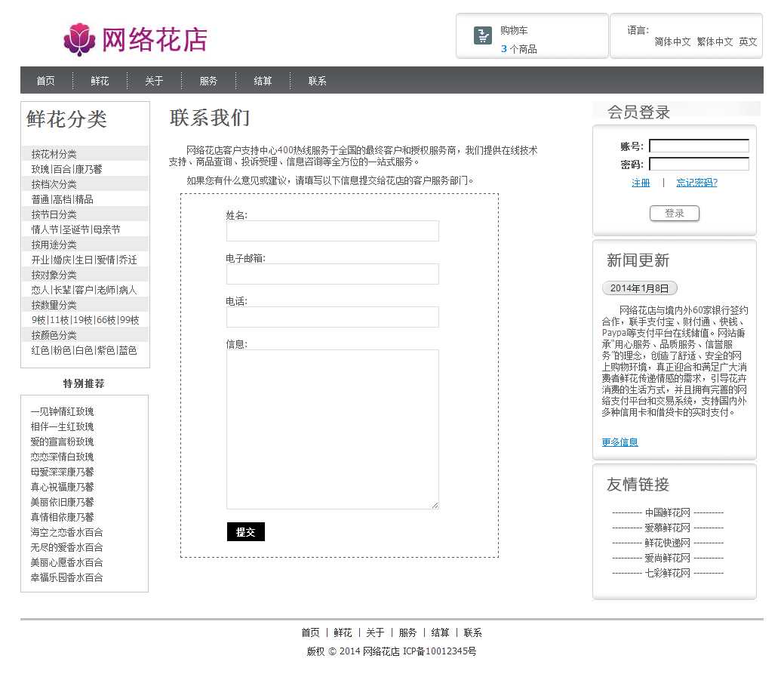The height and width of the screenshot is (677, 784).
Task: Click the shopping cart icon
Action: click(x=483, y=35)
